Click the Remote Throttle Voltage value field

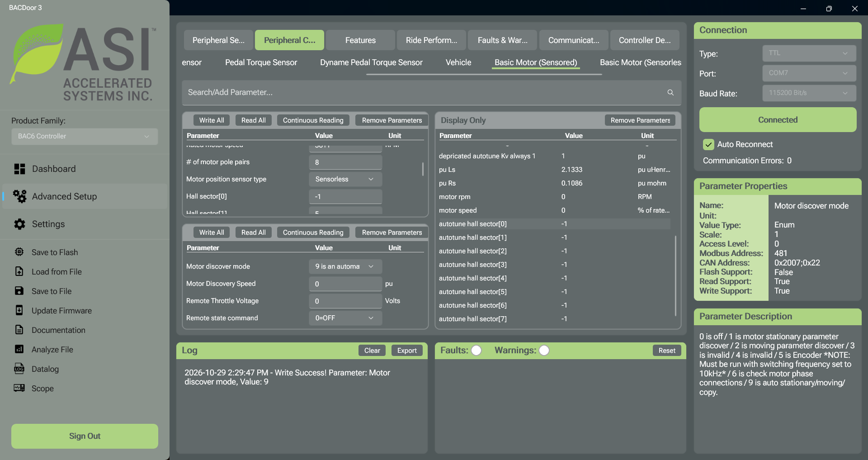pos(345,301)
